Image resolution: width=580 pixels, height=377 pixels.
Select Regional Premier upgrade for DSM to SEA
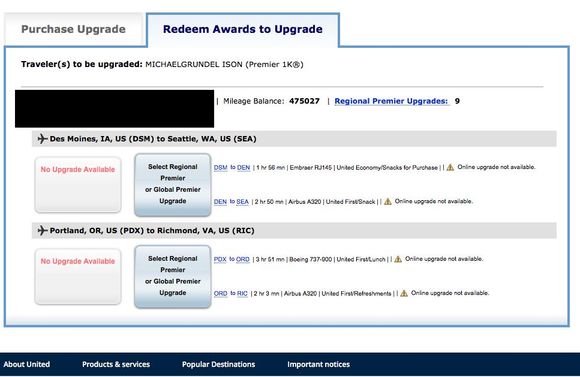[x=173, y=185]
